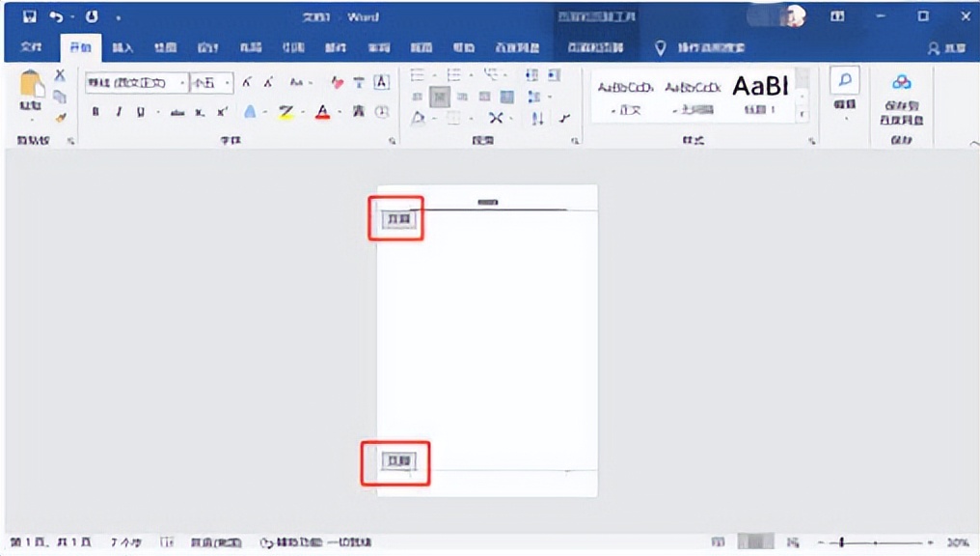Click the sort A-Z icon
Image resolution: width=980 pixels, height=556 pixels.
pos(537,118)
